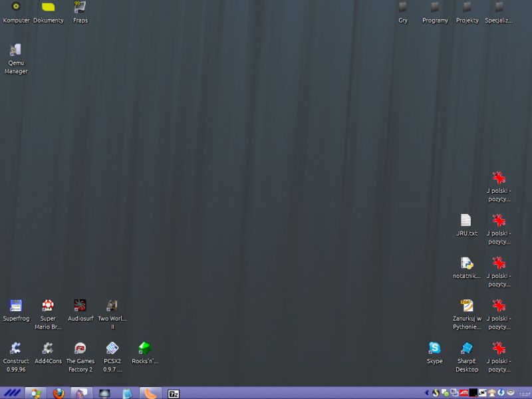Click the white and black tray icon
532x399 pixels.
click(x=483, y=393)
